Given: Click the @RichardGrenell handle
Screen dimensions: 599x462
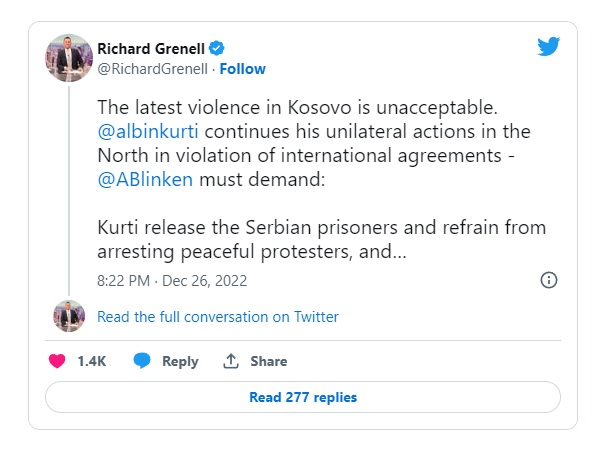Looking at the screenshot, I should click(x=152, y=69).
